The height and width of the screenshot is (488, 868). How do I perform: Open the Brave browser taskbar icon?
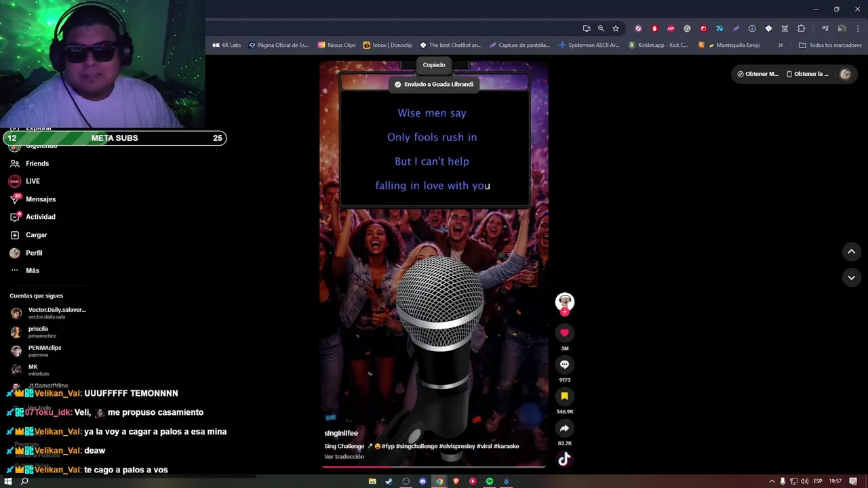tap(456, 481)
